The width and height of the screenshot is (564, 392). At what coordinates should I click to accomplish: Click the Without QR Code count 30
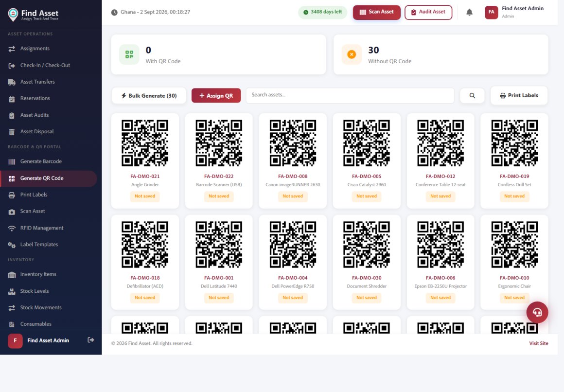pos(373,50)
